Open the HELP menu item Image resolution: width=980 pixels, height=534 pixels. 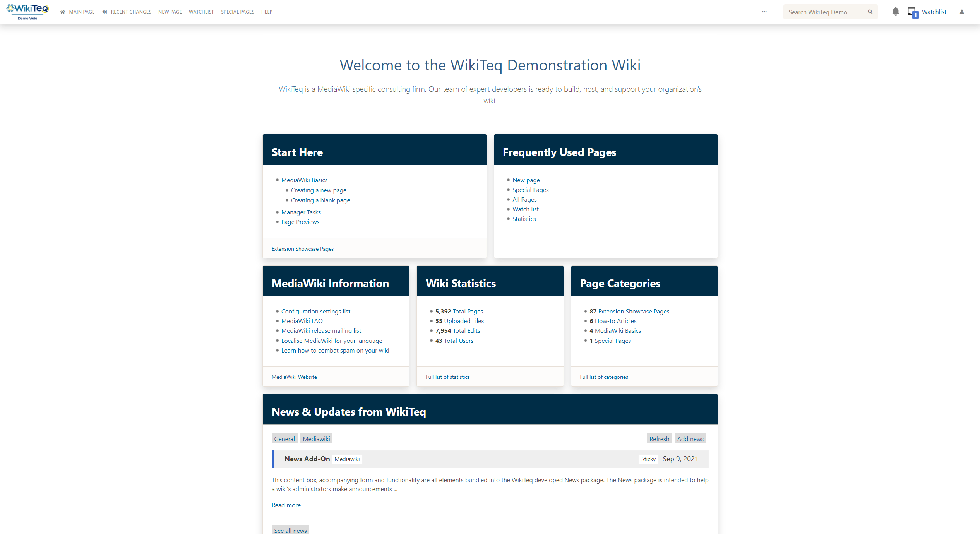(x=266, y=11)
